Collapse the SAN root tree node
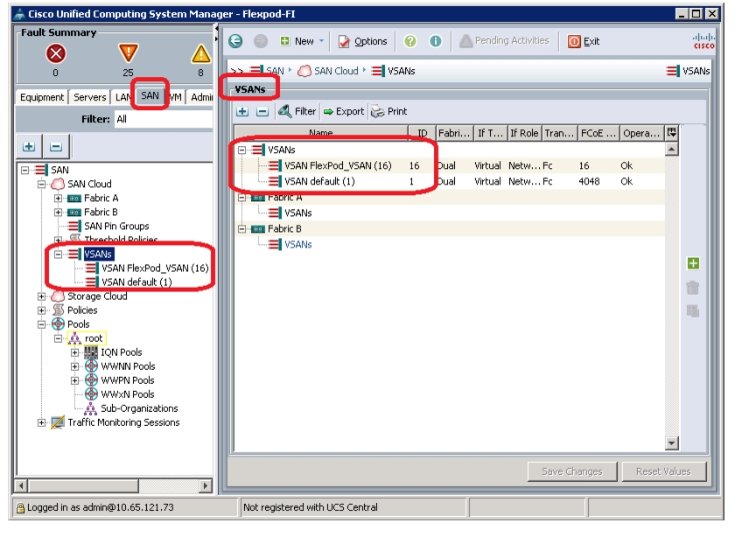This screenshot has width=756, height=544. tap(25, 170)
